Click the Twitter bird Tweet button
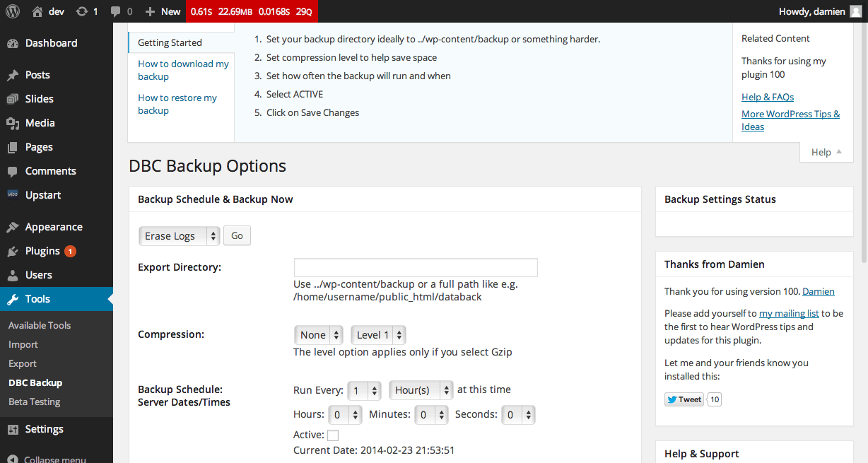The image size is (868, 463). click(685, 399)
